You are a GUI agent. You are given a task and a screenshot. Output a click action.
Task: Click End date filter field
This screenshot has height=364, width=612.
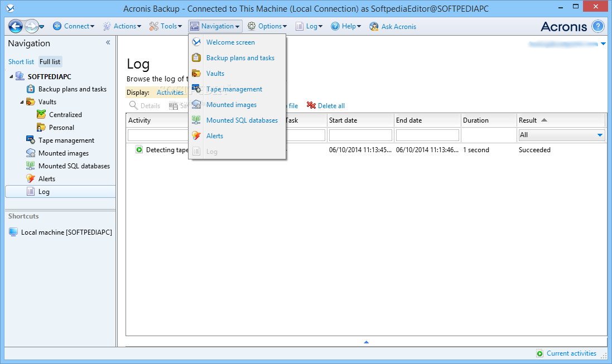pyautogui.click(x=427, y=135)
